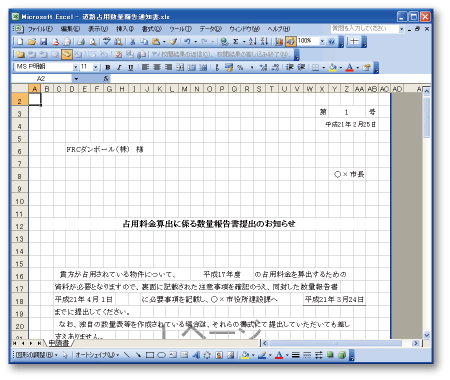Increase the cell indent
This screenshot has height=380, width=450.
301,68
